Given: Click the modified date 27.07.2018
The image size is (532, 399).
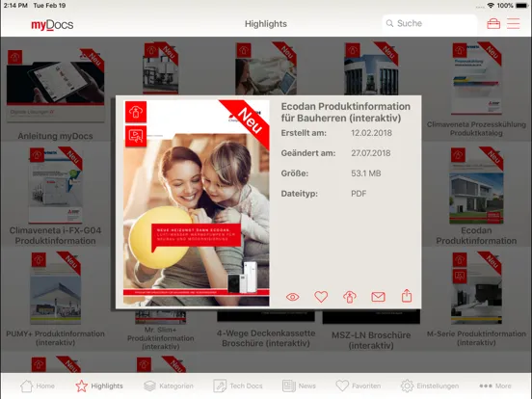Looking at the screenshot, I should coord(370,153).
